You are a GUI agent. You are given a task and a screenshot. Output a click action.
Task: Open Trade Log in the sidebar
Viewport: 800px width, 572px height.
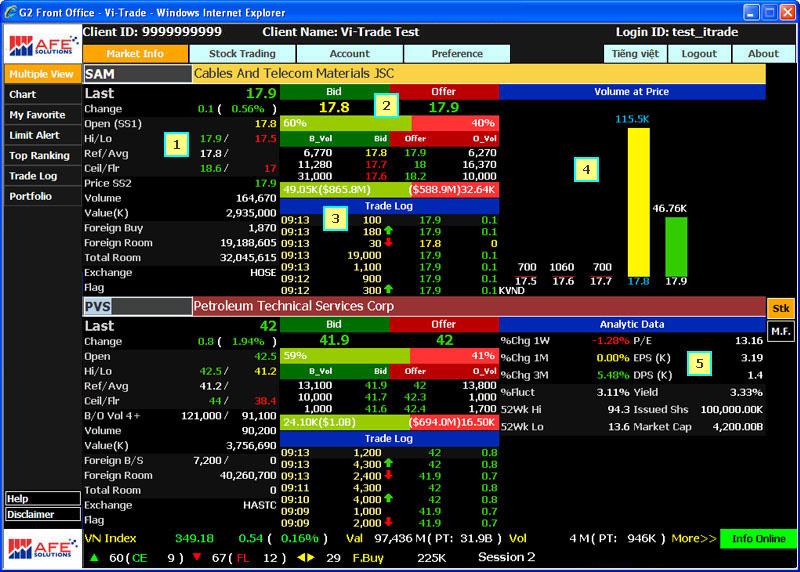(x=42, y=176)
